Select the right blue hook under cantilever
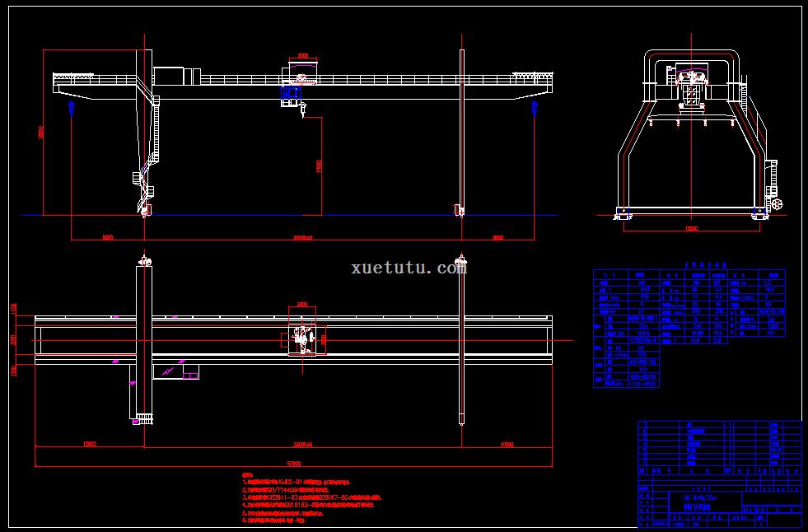This screenshot has width=808, height=532. tap(533, 108)
